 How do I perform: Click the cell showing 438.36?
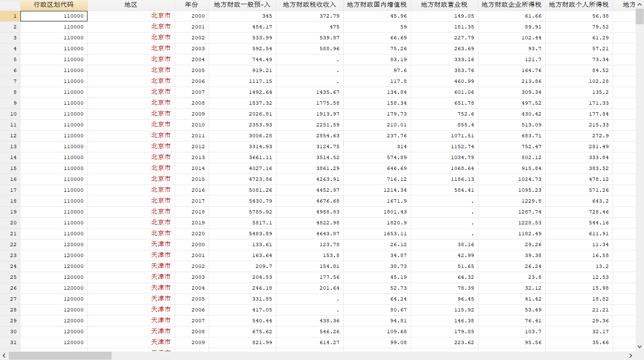tap(310, 321)
